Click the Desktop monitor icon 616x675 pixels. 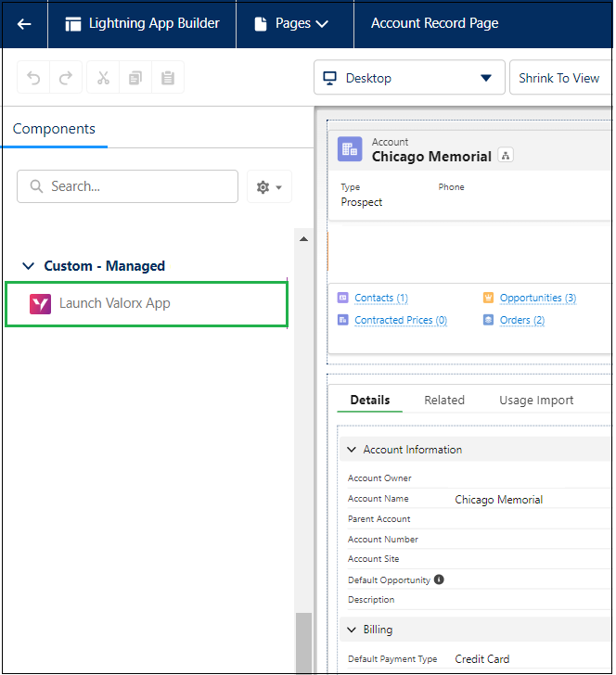click(329, 78)
